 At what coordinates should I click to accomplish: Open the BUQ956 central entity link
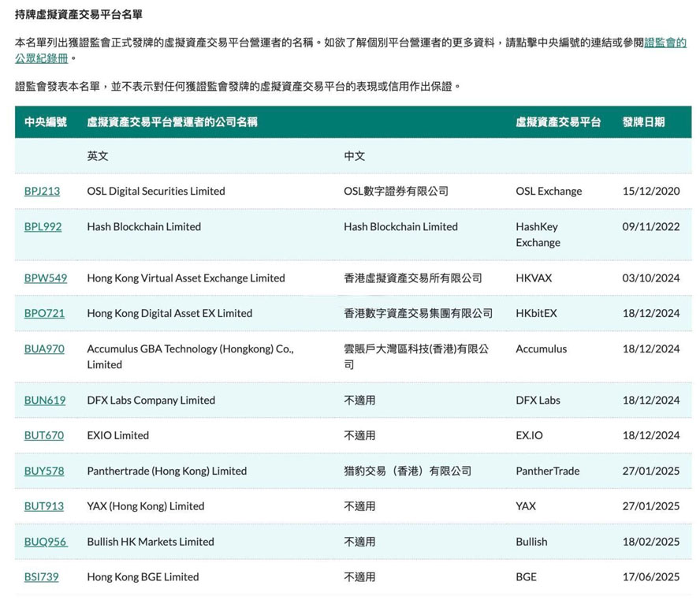point(44,542)
